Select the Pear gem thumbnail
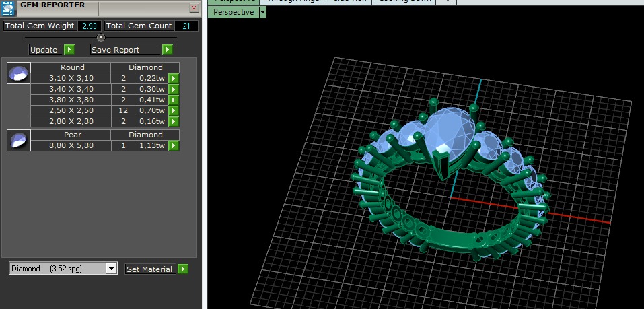Screen dimensions: 644x309 pyautogui.click(x=19, y=140)
